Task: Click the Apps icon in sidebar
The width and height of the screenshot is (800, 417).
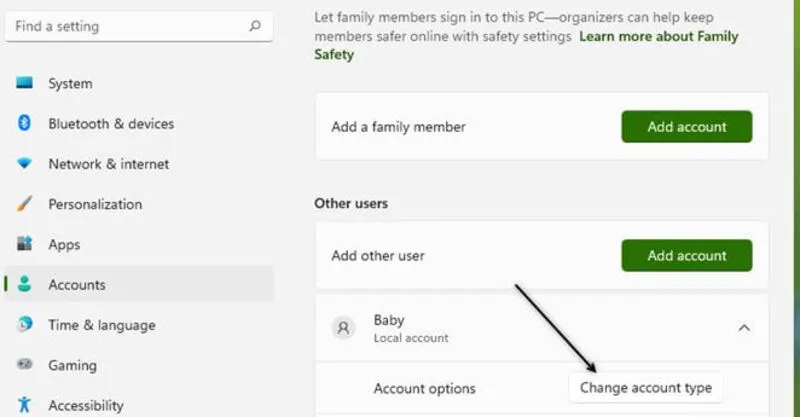Action: coord(25,244)
